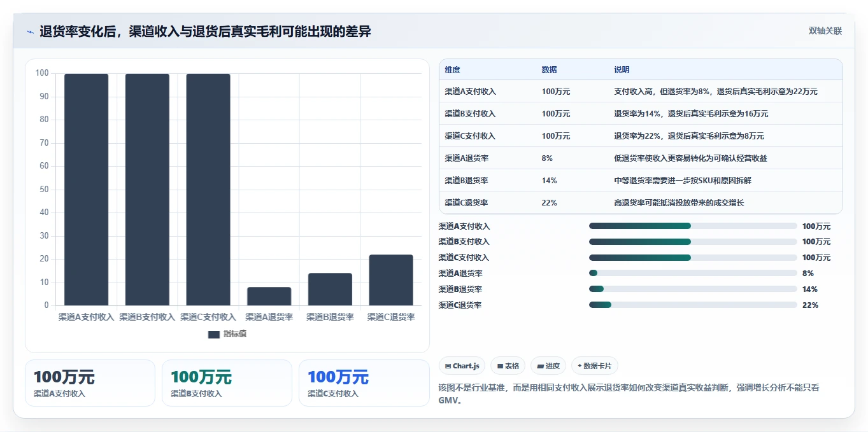Click the y-axis value 100
This screenshot has height=432, width=868.
coord(42,73)
